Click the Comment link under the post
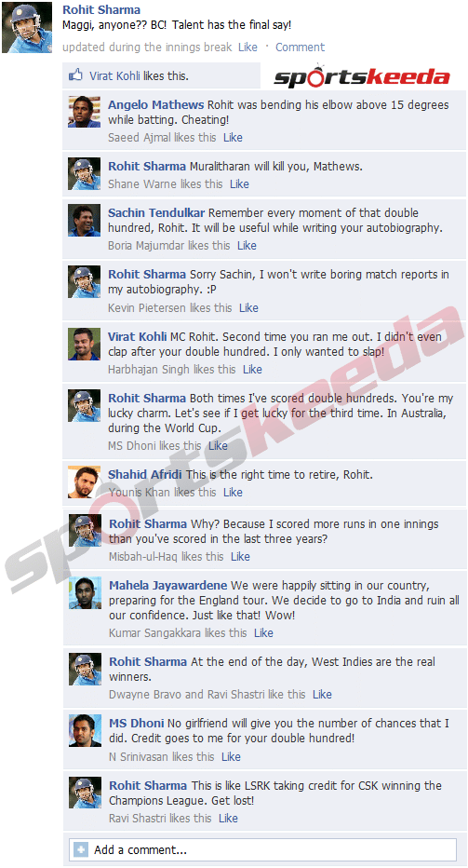468x868 pixels. [301, 47]
